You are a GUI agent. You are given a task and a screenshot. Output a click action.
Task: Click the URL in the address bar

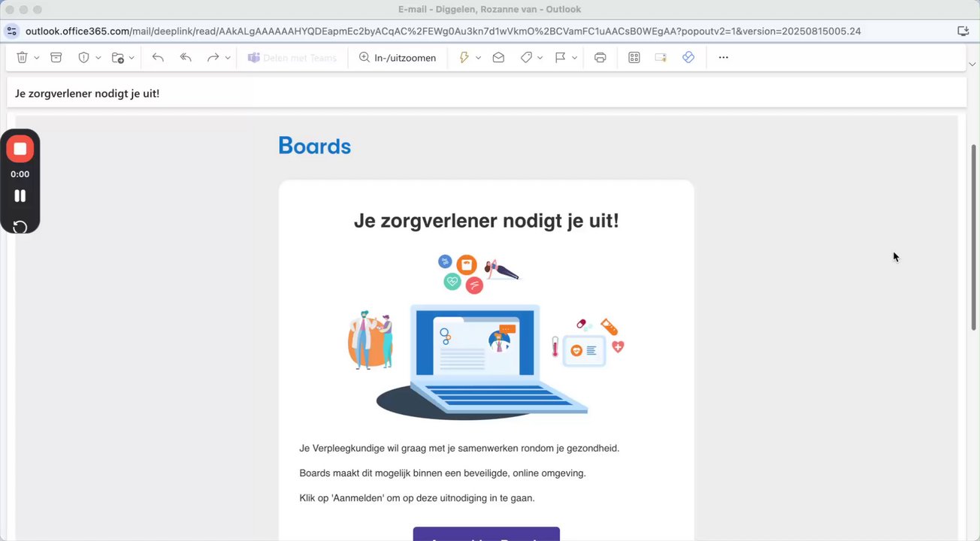coord(443,31)
